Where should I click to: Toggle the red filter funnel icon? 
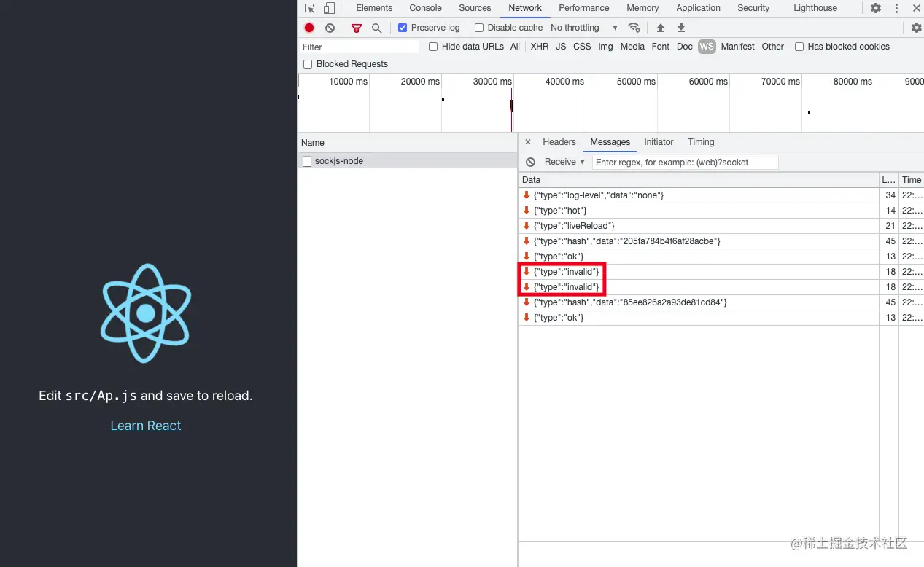click(357, 28)
